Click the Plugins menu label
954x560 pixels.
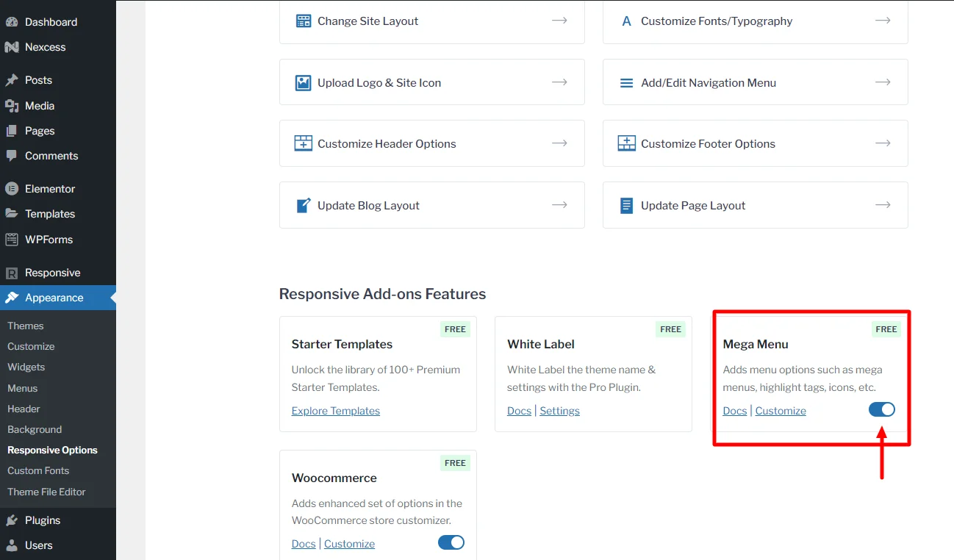pos(43,520)
